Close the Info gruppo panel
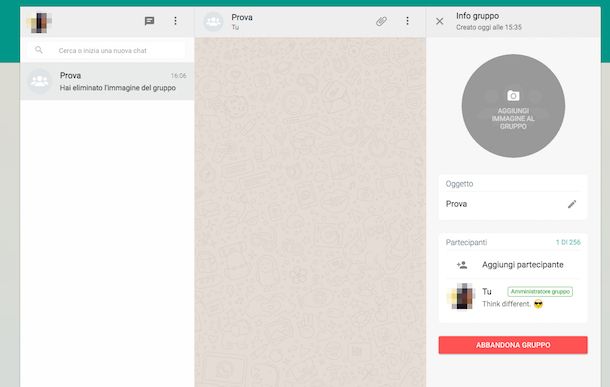Viewport: 610px width, 387px height. 440,21
